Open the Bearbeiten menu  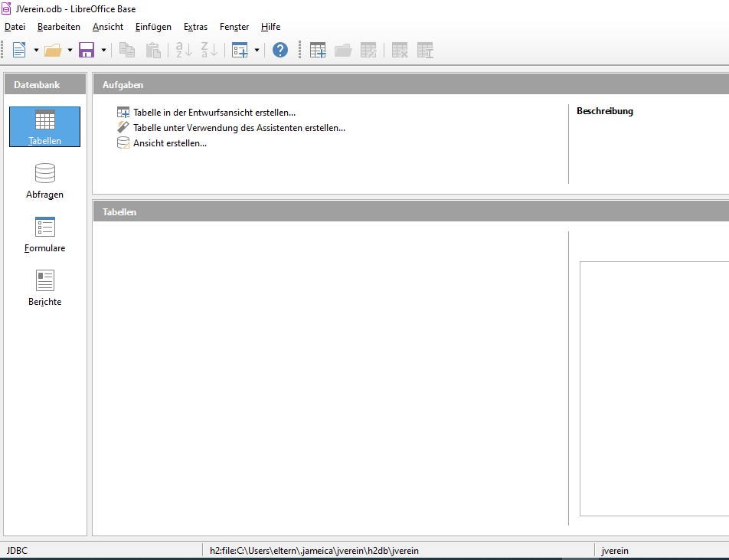[x=59, y=27]
